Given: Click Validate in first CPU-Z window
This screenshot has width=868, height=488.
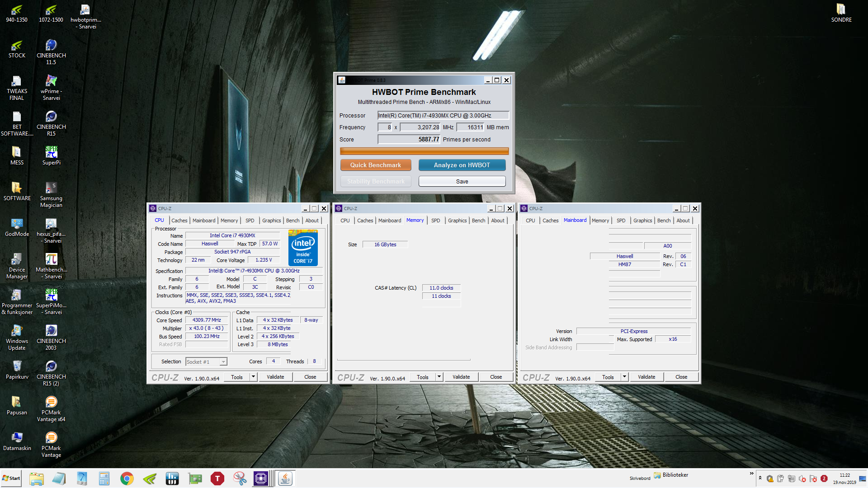Looking at the screenshot, I should [275, 377].
